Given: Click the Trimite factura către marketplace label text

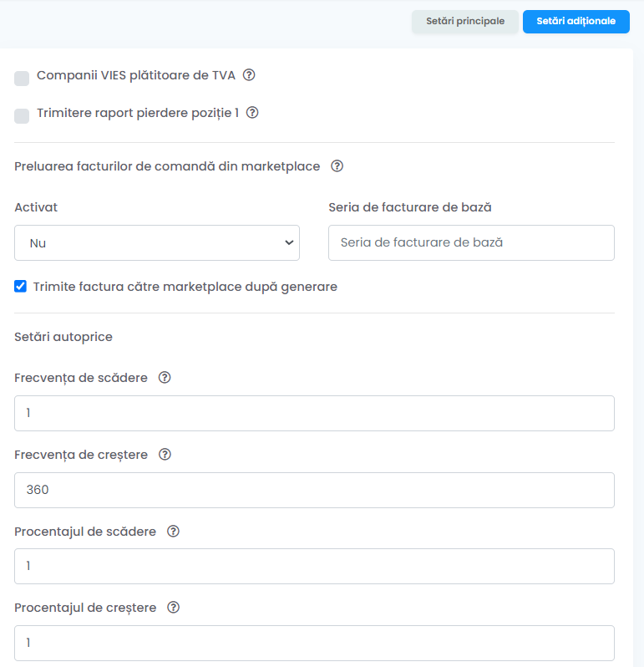Looking at the screenshot, I should tap(185, 287).
